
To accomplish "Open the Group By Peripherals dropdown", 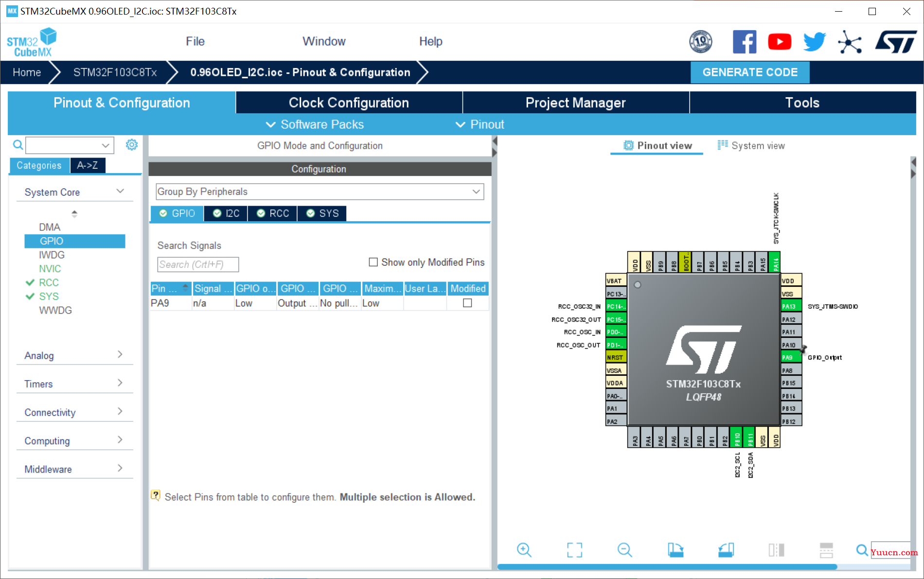I will click(x=320, y=192).
